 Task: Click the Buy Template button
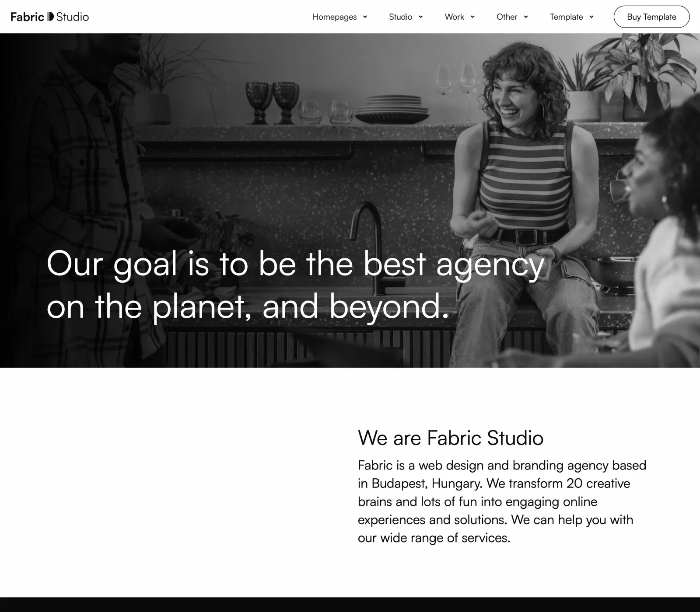(652, 17)
